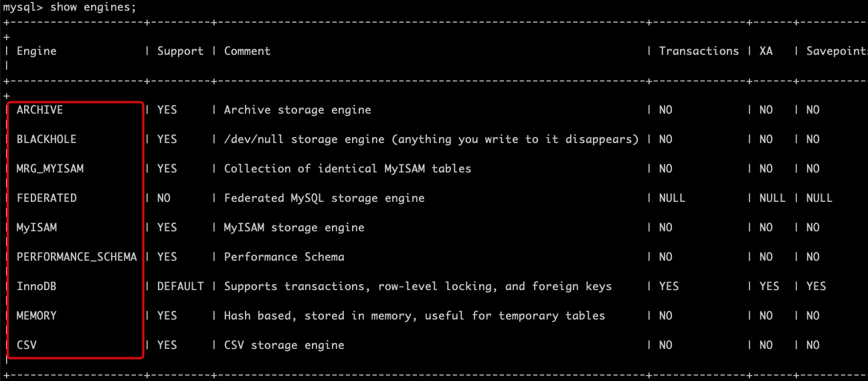The image size is (868, 381).
Task: Click on the MRG_MYISAM engine entry
Action: 50,168
